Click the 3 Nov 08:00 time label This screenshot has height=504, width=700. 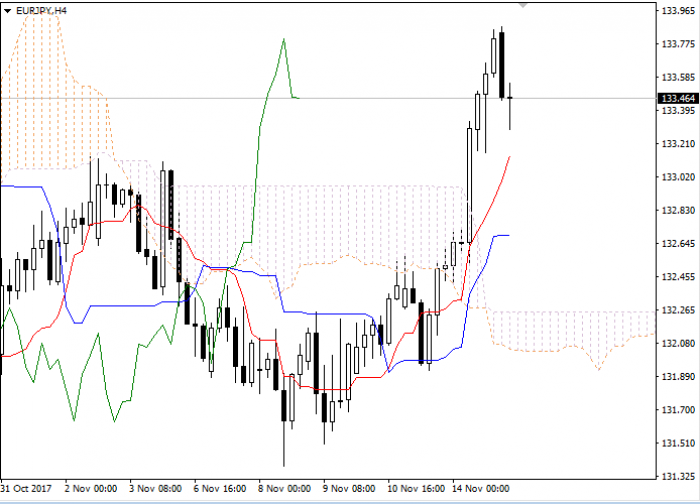pos(155,489)
